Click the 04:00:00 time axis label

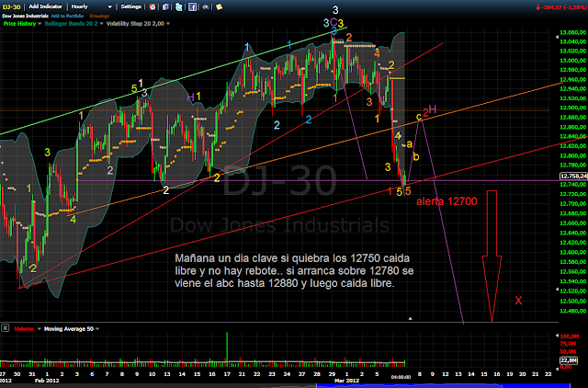tap(401, 377)
